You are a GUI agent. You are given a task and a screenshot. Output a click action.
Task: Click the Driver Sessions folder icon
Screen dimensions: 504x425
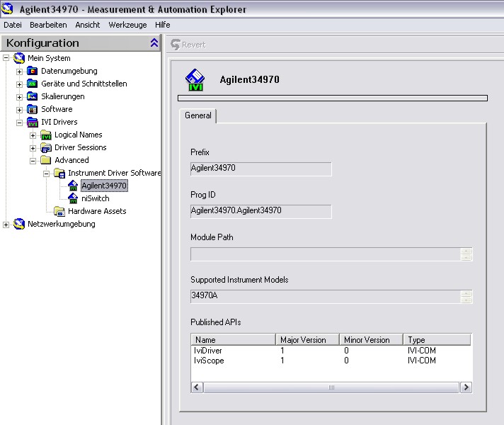coord(45,147)
